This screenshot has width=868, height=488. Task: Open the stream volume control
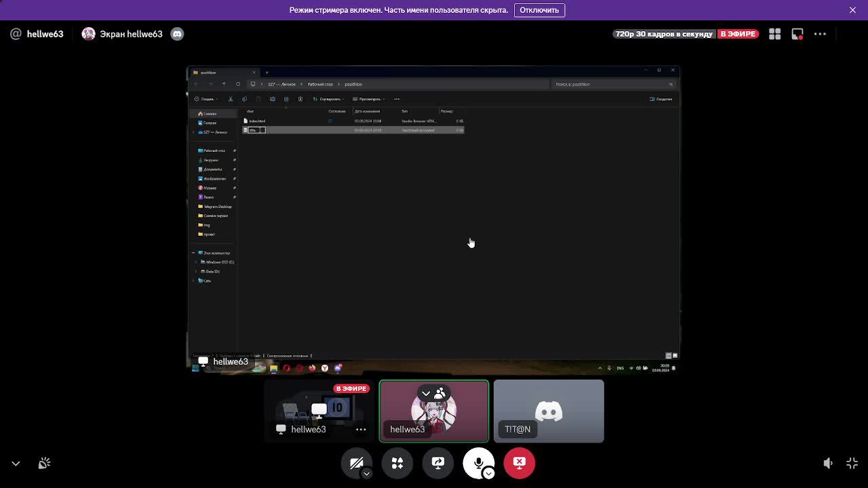tap(828, 464)
